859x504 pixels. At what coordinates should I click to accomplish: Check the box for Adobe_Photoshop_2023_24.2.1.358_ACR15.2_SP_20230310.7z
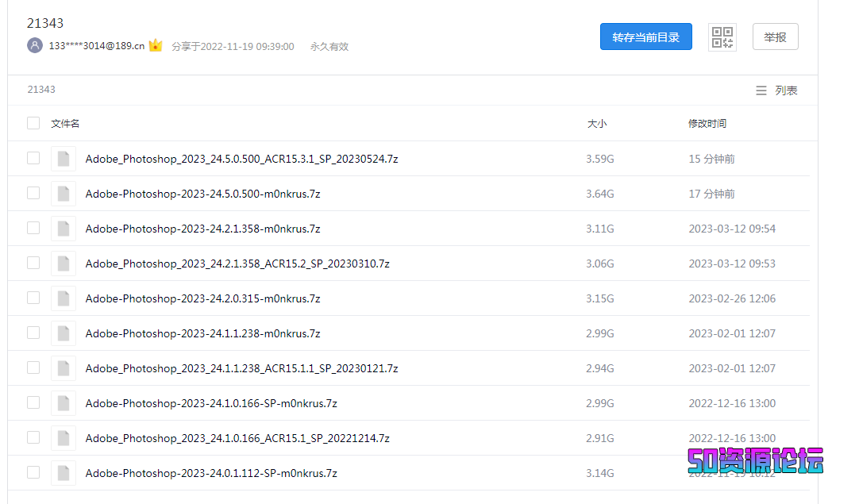33,263
